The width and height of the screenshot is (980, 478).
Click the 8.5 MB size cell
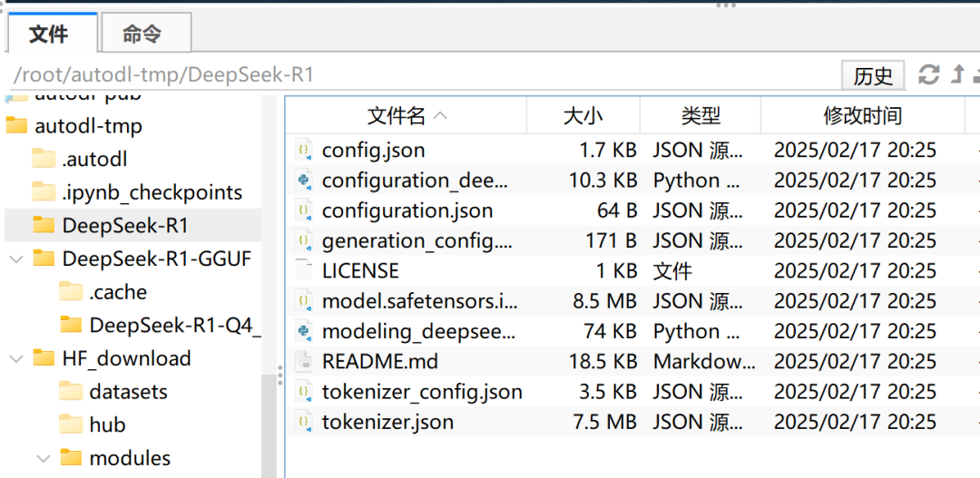604,301
